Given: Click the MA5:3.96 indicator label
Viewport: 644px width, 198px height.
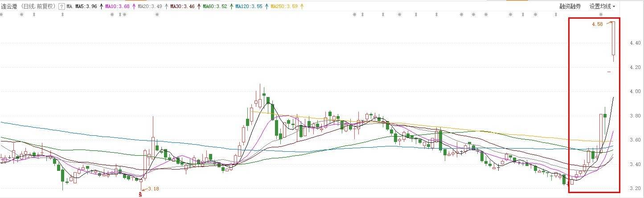Looking at the screenshot, I should click(86, 7).
